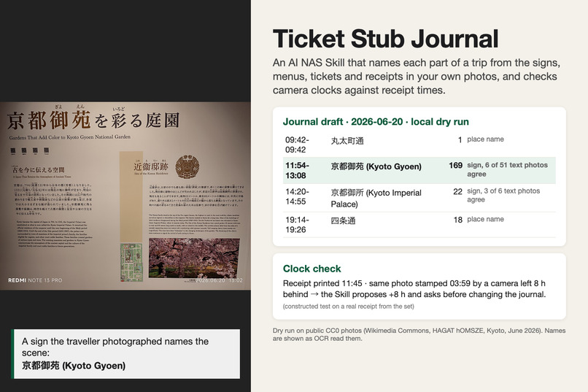Select the 14:20-14:55 time cell
This screenshot has height=392, width=588.
click(x=297, y=196)
